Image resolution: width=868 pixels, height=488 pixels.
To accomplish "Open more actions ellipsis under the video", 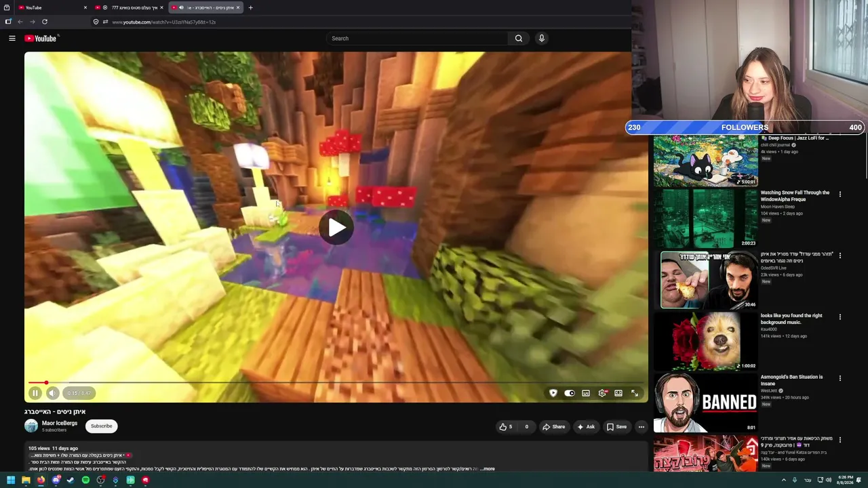I will [642, 427].
